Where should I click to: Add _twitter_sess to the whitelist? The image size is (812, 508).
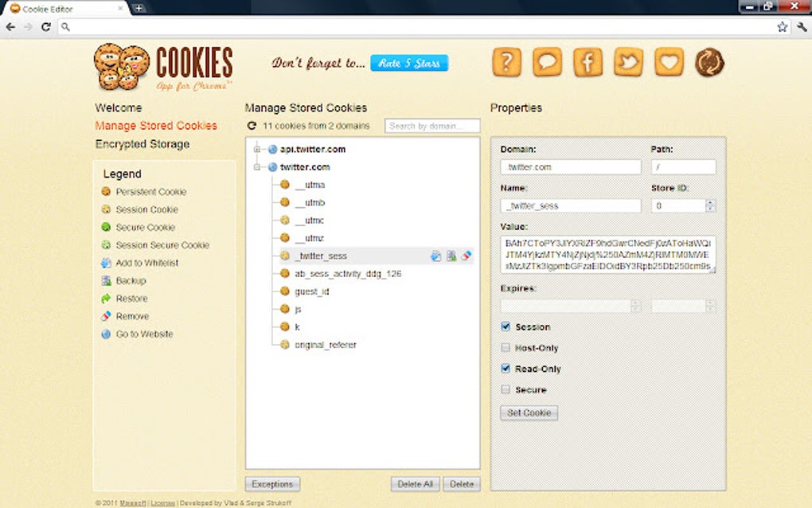(x=435, y=256)
